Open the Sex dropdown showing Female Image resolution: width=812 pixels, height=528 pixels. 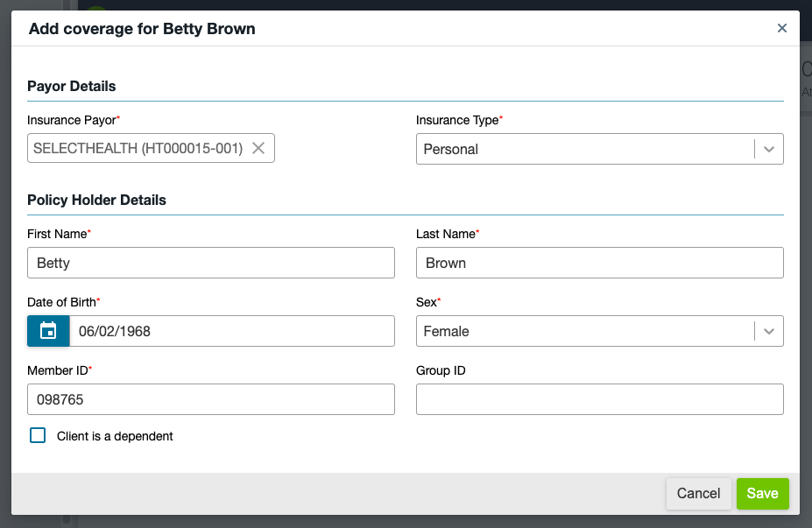pyautogui.click(x=584, y=331)
